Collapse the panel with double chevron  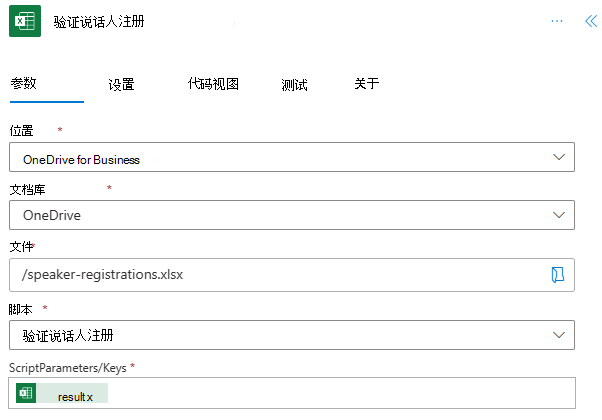591,21
